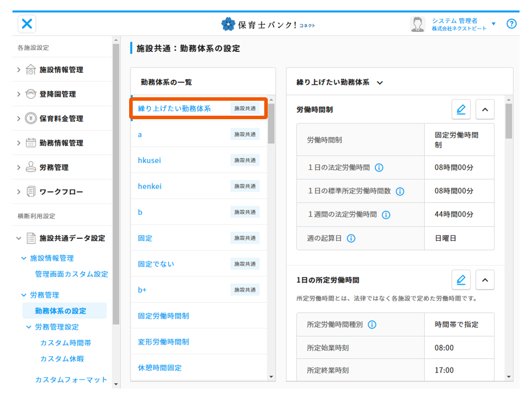Click the edit pencil for 1日の所定労働時間

[x=461, y=280]
